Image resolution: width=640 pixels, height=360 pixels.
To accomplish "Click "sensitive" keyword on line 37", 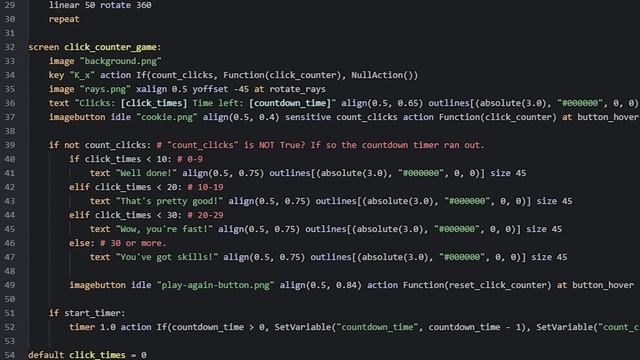I will pyautogui.click(x=308, y=117).
